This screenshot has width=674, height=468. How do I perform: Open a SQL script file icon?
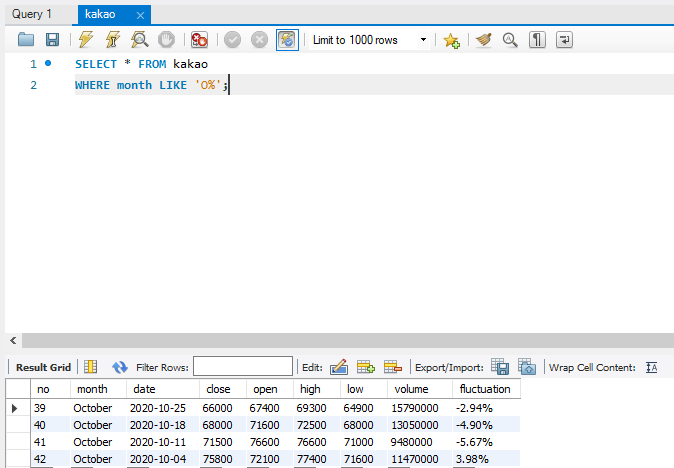point(26,40)
